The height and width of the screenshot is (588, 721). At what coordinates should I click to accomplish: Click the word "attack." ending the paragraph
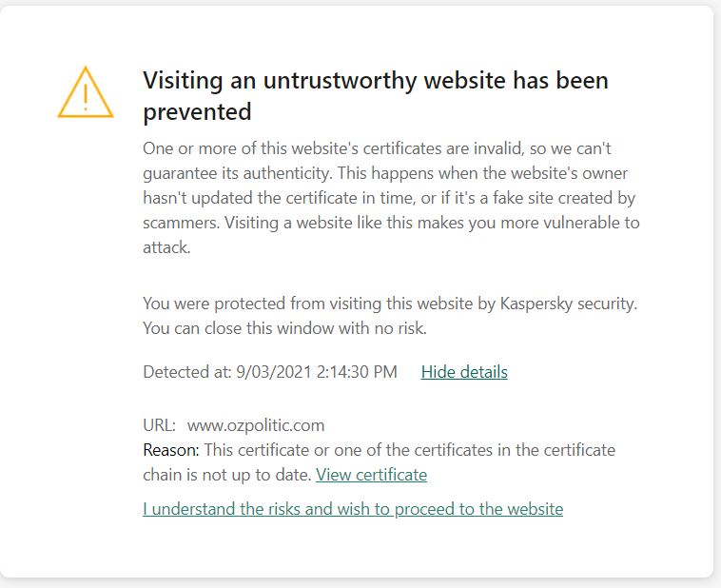tap(166, 248)
